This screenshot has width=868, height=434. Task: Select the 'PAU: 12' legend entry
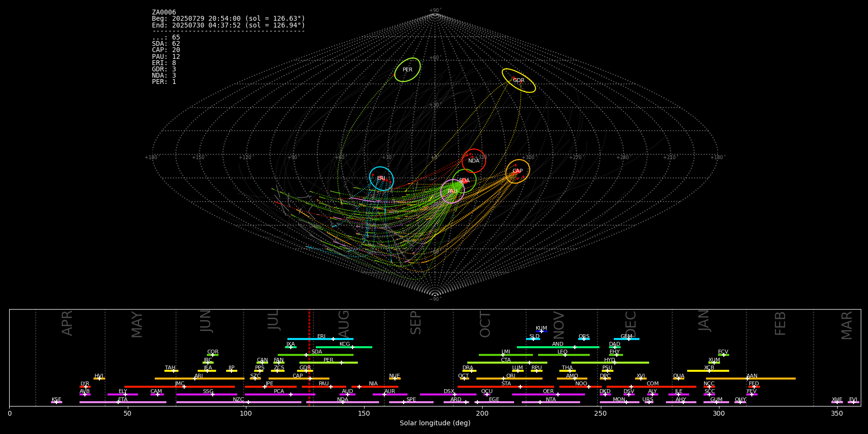click(166, 57)
